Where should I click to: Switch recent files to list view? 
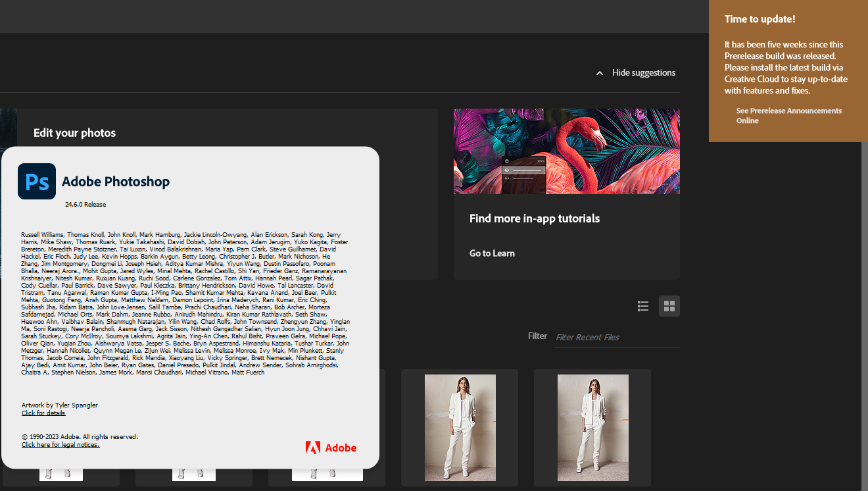click(643, 306)
